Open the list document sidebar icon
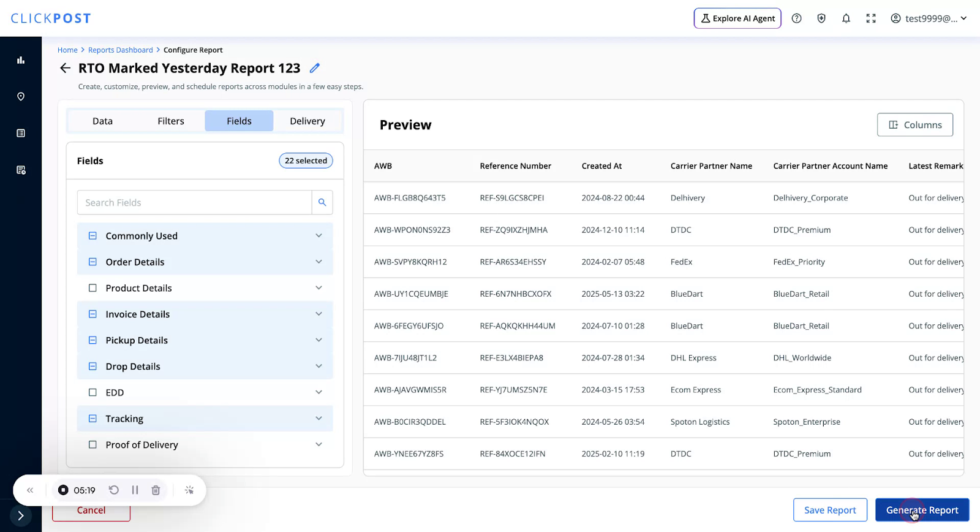The width and height of the screenshot is (980, 532). click(21, 133)
